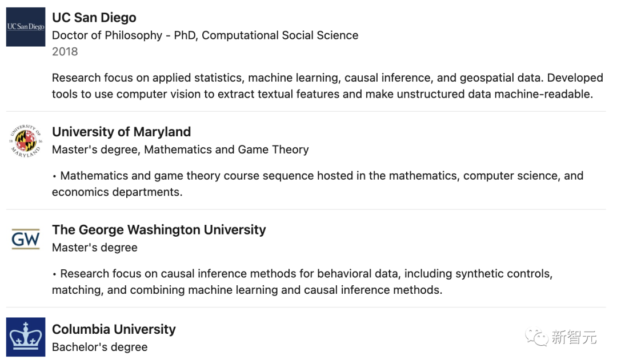Open the University of Maryland school link
The width and height of the screenshot is (617, 364).
click(x=121, y=132)
